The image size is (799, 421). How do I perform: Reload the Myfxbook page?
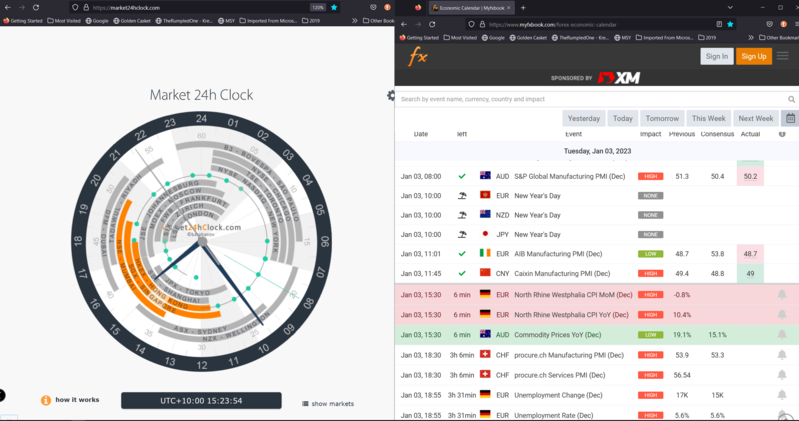pos(432,24)
